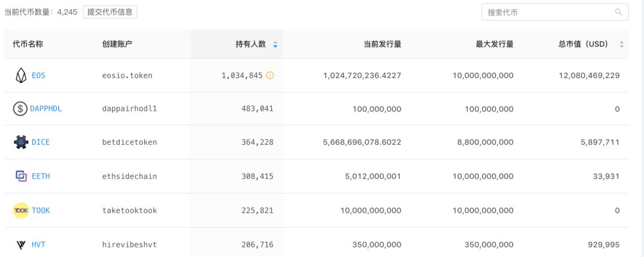Viewport: 644px width, 257px height.
Task: Click the dappairhodl1 account cell
Action: 129,109
